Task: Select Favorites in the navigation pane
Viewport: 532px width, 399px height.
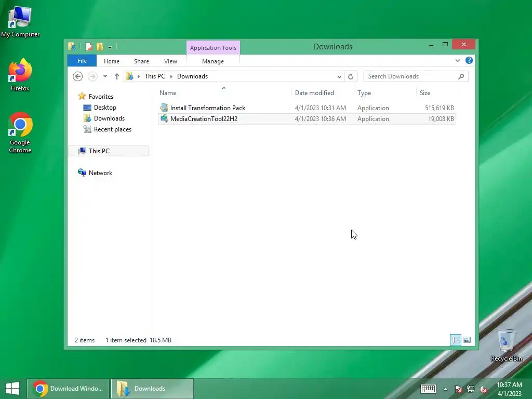Action: 101,96
